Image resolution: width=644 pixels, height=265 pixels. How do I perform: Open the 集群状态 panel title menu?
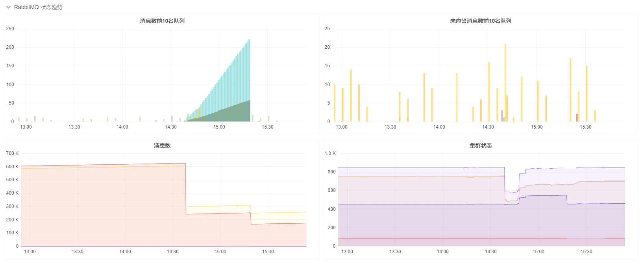tap(480, 145)
